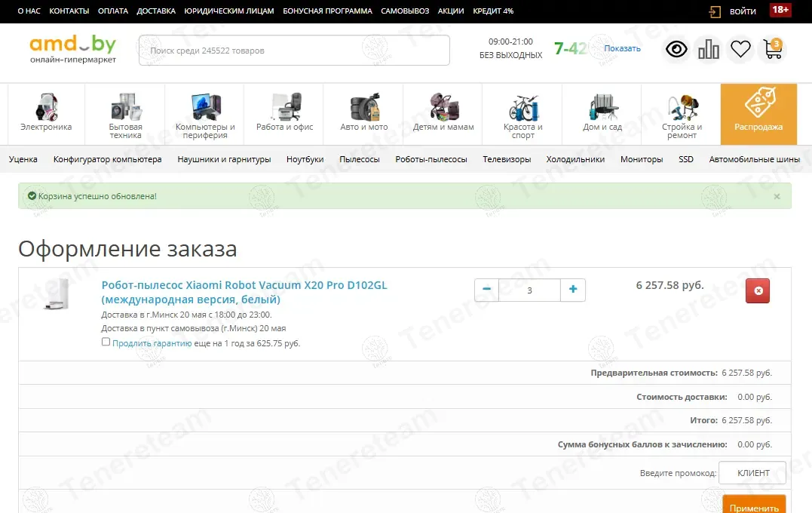Image resolution: width=812 pixels, height=513 pixels.
Task: Click Показать to reveal phone number
Action: (622, 48)
